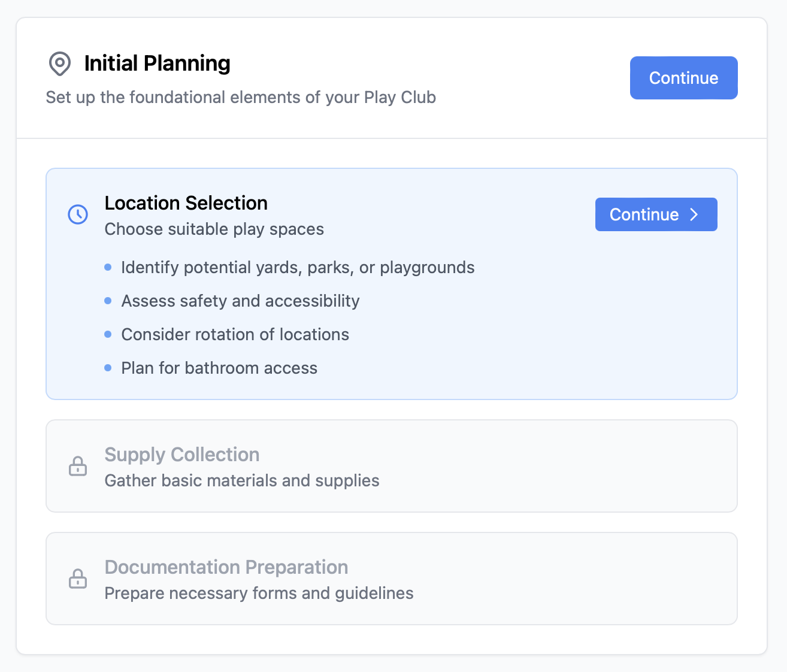This screenshot has height=672, width=787.
Task: Click the lock icon on Supply Collection
Action: [x=78, y=466]
